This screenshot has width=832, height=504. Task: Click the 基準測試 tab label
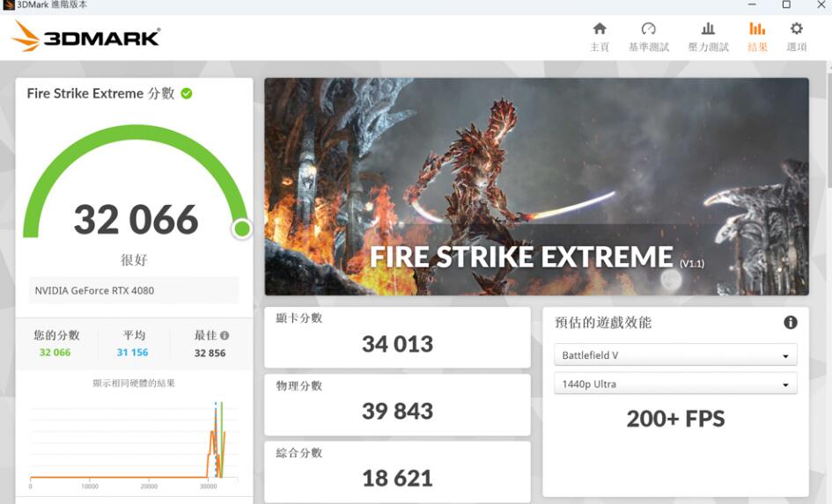648,47
